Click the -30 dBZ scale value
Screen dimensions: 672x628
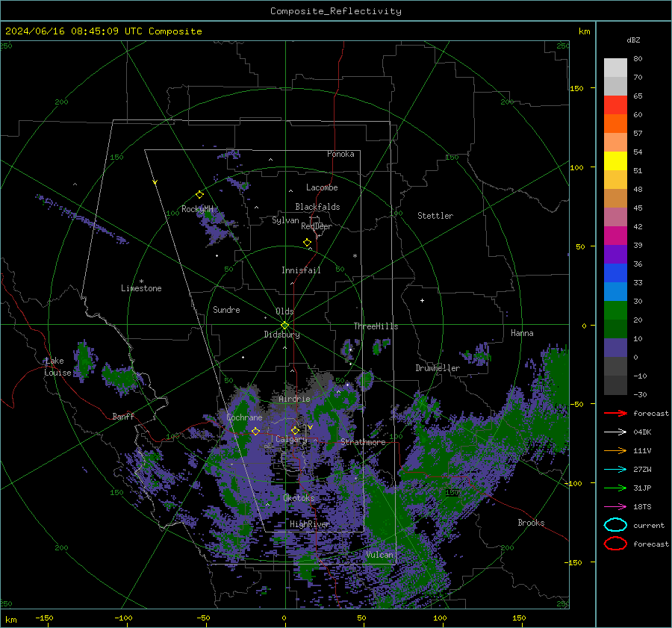coord(640,395)
